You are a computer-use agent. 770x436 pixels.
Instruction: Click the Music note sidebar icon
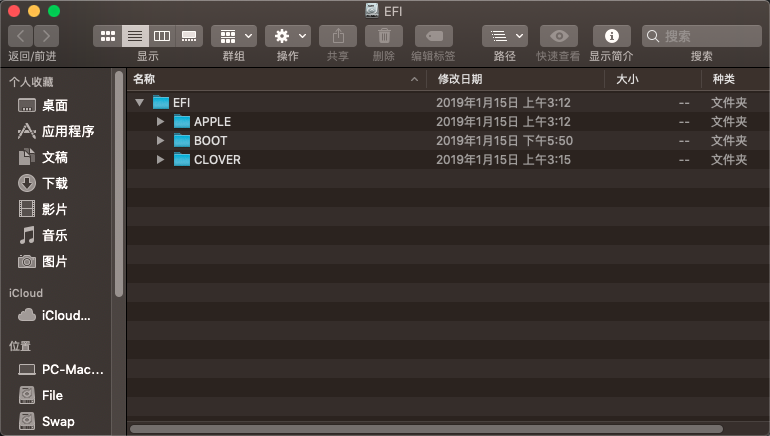(x=27, y=235)
